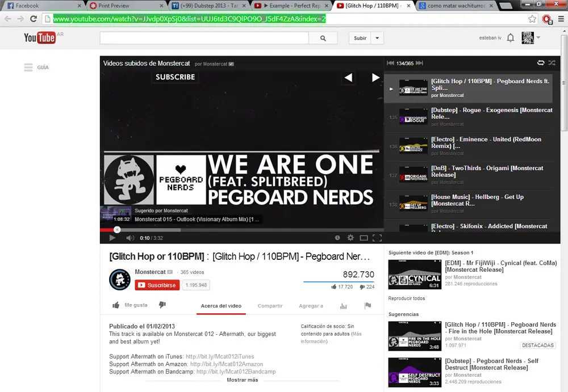Play the video with play button
The width and height of the screenshot is (568, 392).
pos(112,238)
